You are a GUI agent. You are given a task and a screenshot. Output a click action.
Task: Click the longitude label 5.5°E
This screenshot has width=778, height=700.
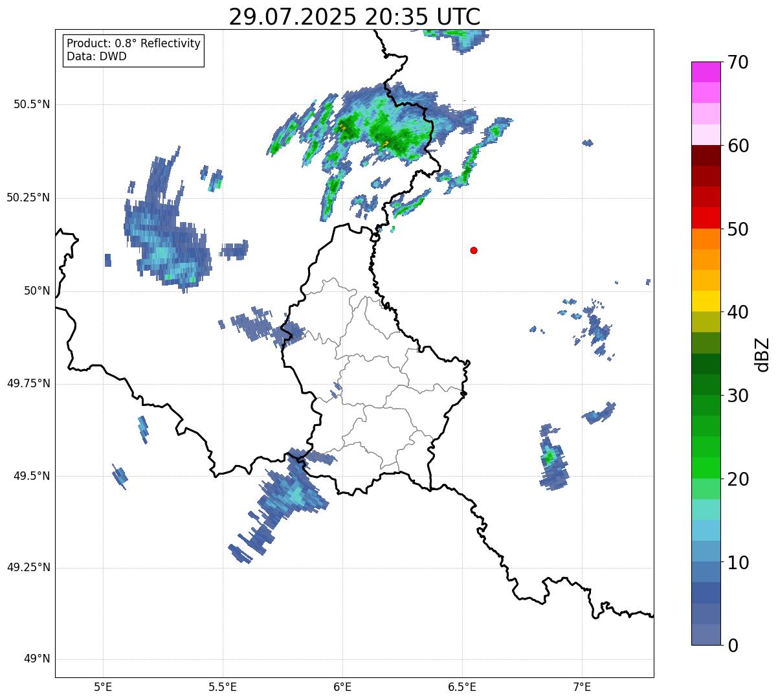223,686
